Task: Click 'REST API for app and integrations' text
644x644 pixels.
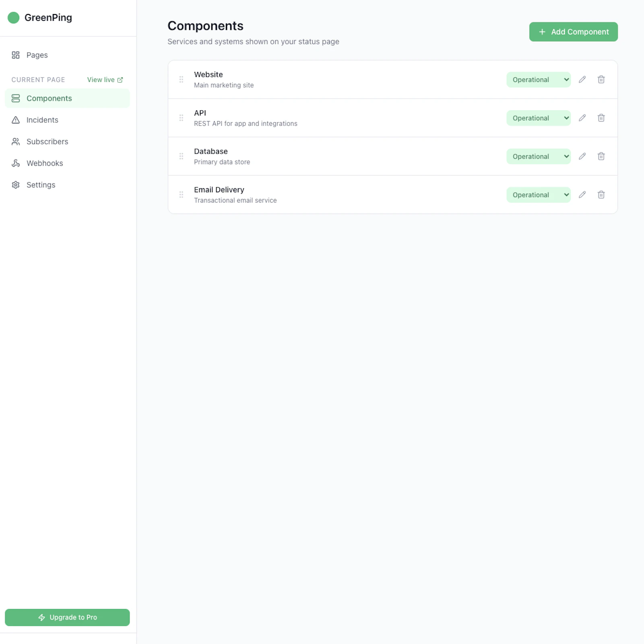Action: coord(246,123)
